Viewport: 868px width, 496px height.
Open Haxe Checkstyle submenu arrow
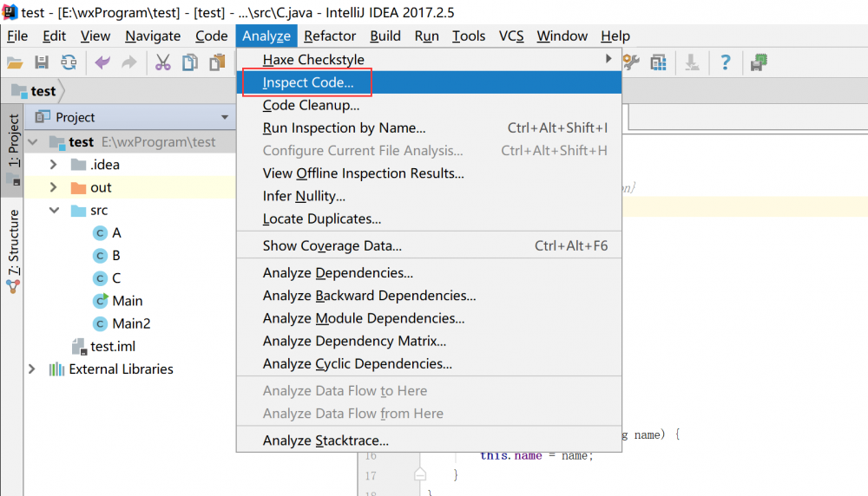pyautogui.click(x=608, y=58)
